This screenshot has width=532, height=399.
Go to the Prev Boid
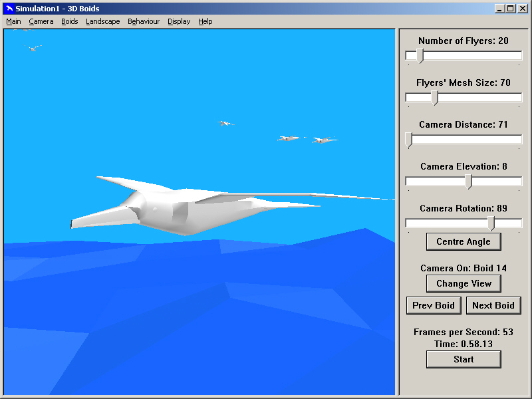pyautogui.click(x=434, y=305)
